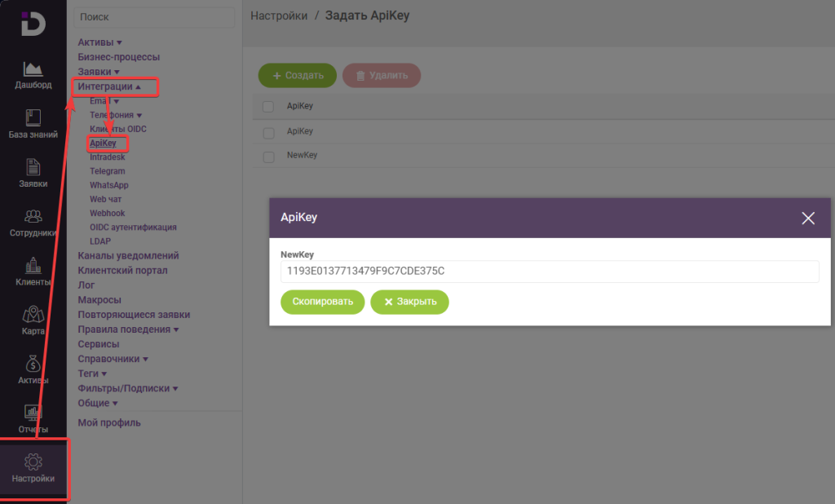
Task: Expand the Email submenu
Action: click(104, 100)
